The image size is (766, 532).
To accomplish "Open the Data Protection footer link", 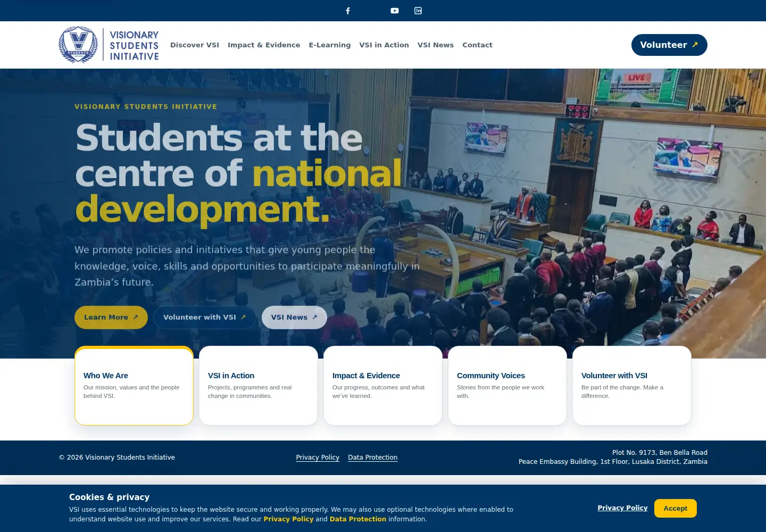I will pos(373,458).
